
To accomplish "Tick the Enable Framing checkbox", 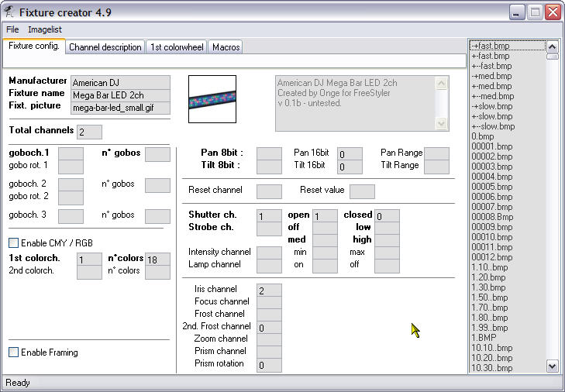I will 14,352.
